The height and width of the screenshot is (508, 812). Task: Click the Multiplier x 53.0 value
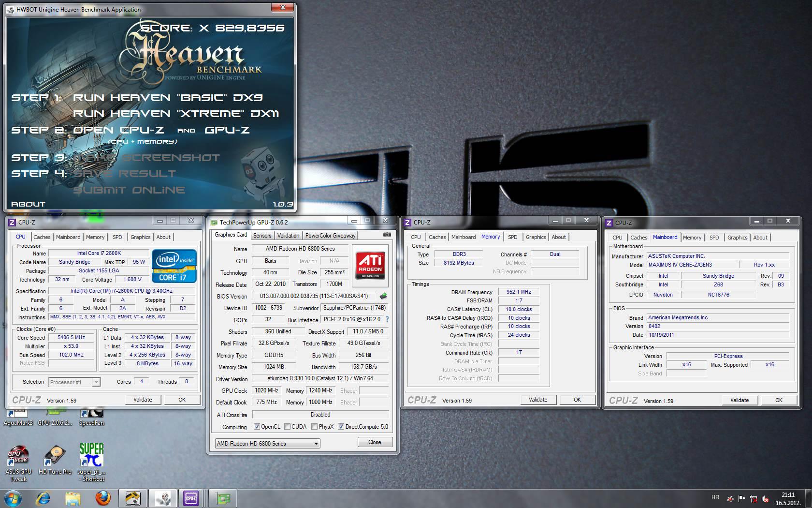click(71, 346)
